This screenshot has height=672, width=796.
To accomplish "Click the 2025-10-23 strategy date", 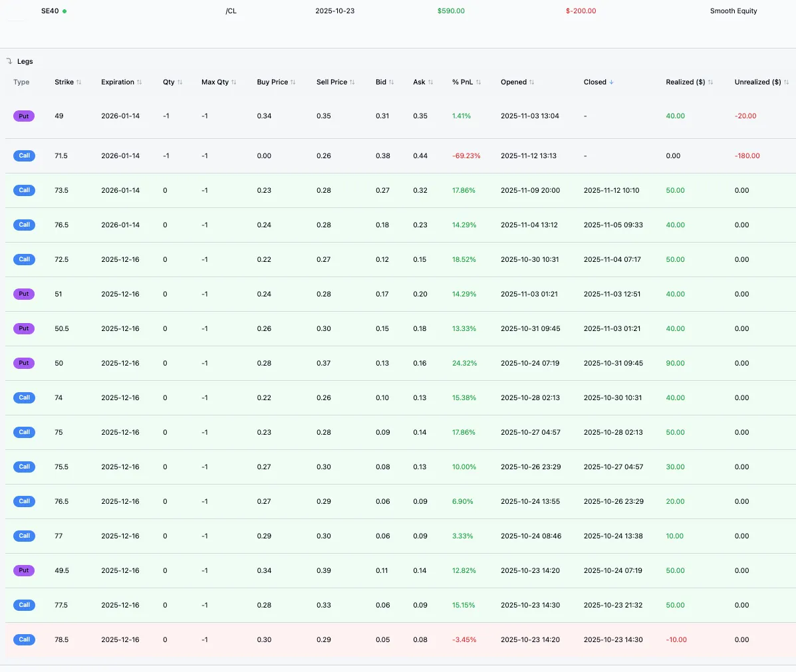I will click(x=334, y=11).
